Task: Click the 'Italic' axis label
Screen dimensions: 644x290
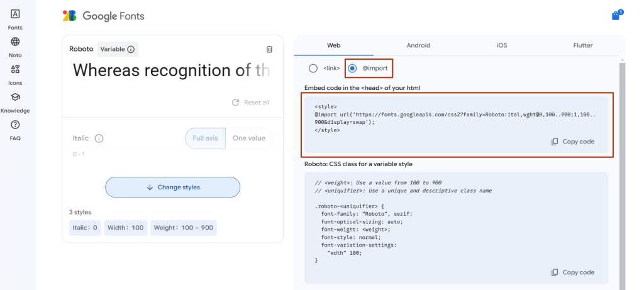Action: click(x=80, y=138)
